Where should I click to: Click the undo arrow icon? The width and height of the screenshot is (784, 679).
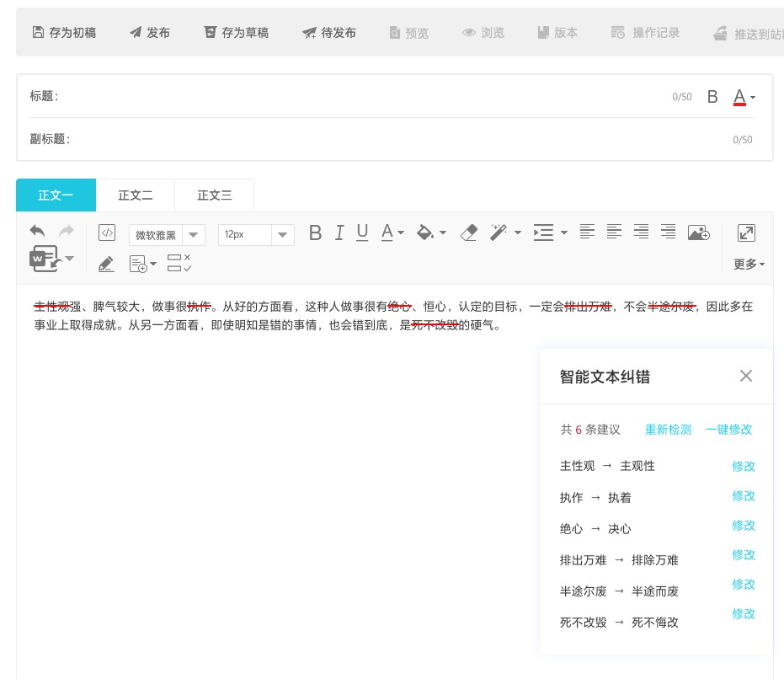(x=37, y=232)
